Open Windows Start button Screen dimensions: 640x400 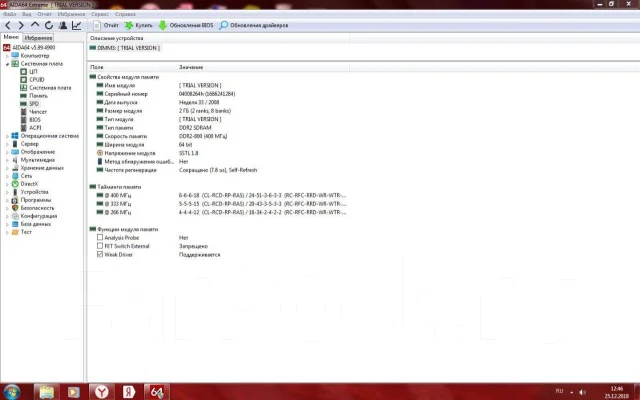pos(11,392)
